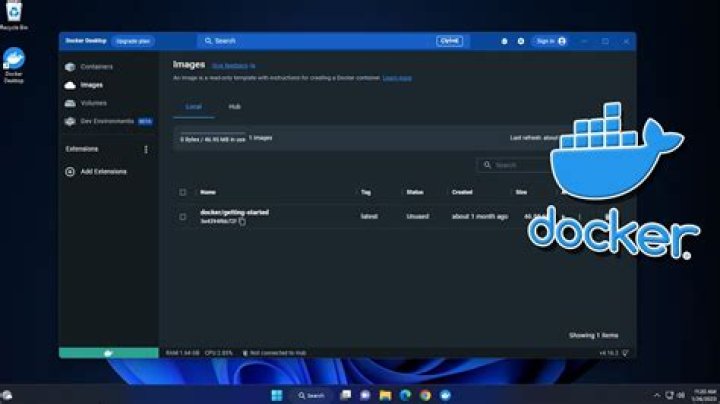Screen dimensions: 720x404
Task: Open the troubleshoot bug icon in header
Action: (x=504, y=41)
